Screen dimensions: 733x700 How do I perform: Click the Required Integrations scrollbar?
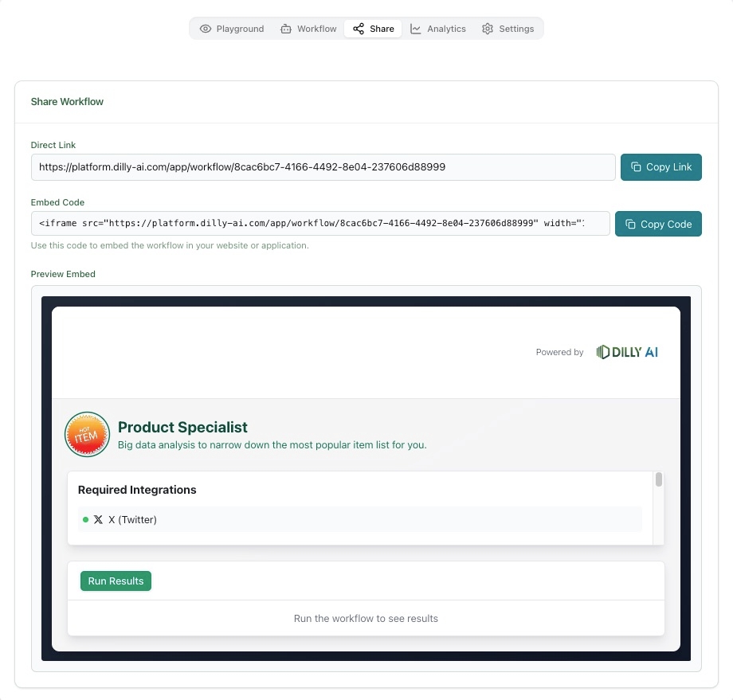pos(659,479)
